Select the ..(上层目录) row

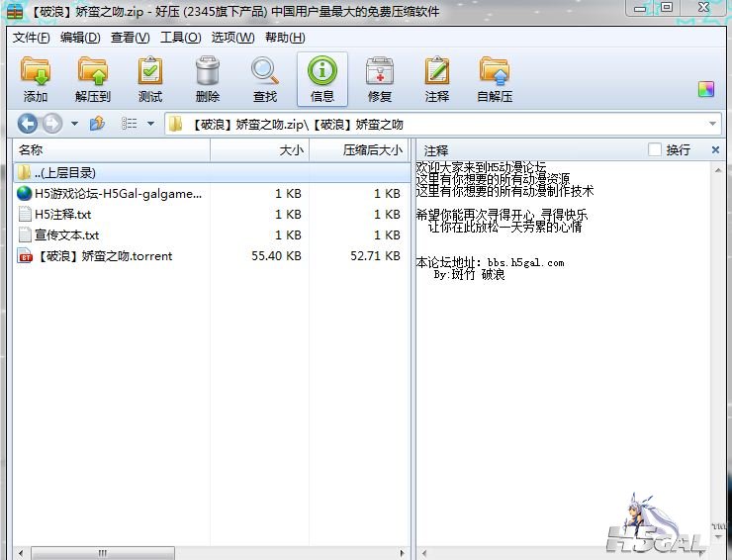pyautogui.click(x=212, y=172)
